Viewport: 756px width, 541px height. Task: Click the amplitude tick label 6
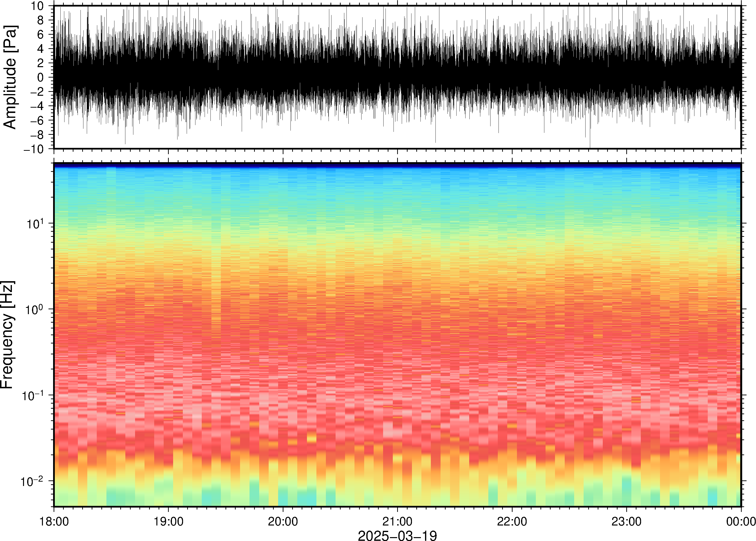(40, 35)
